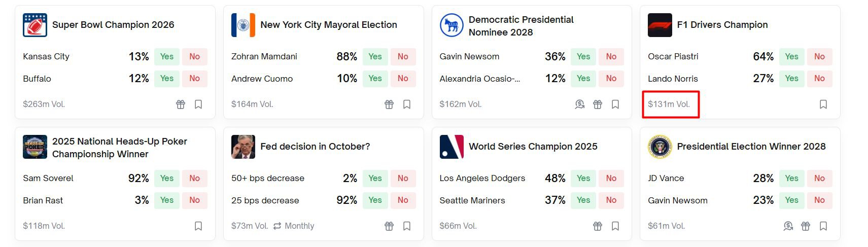The width and height of the screenshot is (868, 247).
Task: Click rewards icon on Democratic Presidential Nominee card
Action: tap(580, 104)
